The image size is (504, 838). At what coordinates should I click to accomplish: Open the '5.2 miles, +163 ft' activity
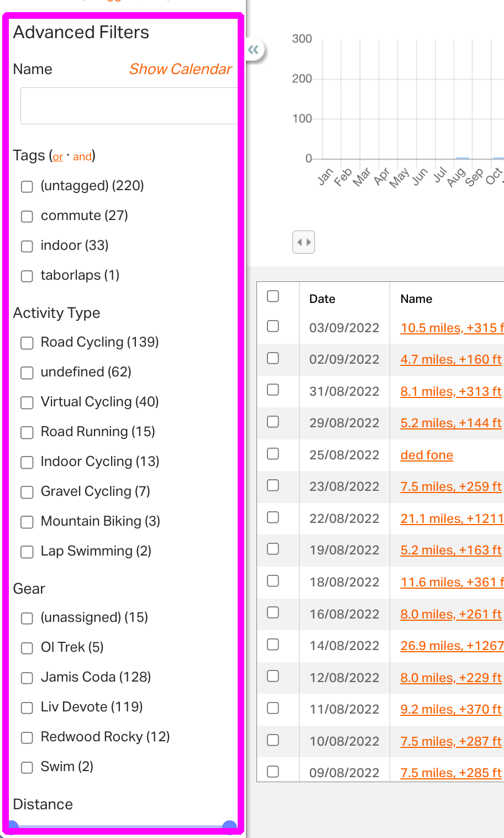pyautogui.click(x=451, y=551)
